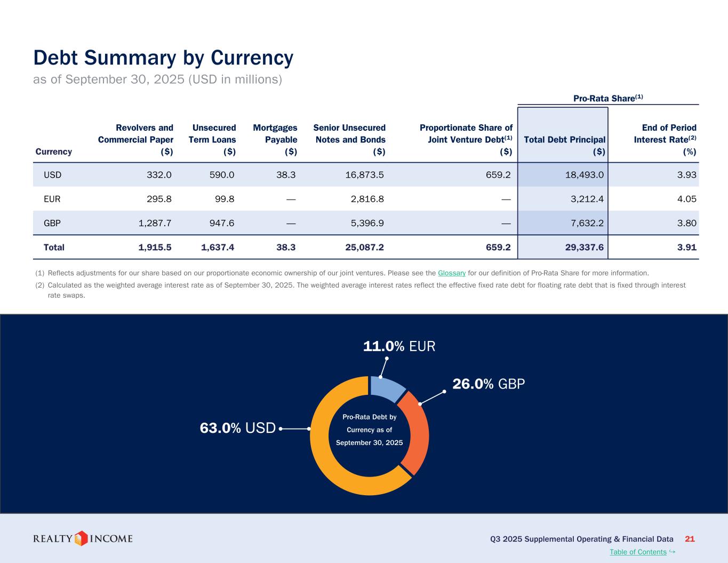Click the Realty Income logo emblem

click(81, 538)
